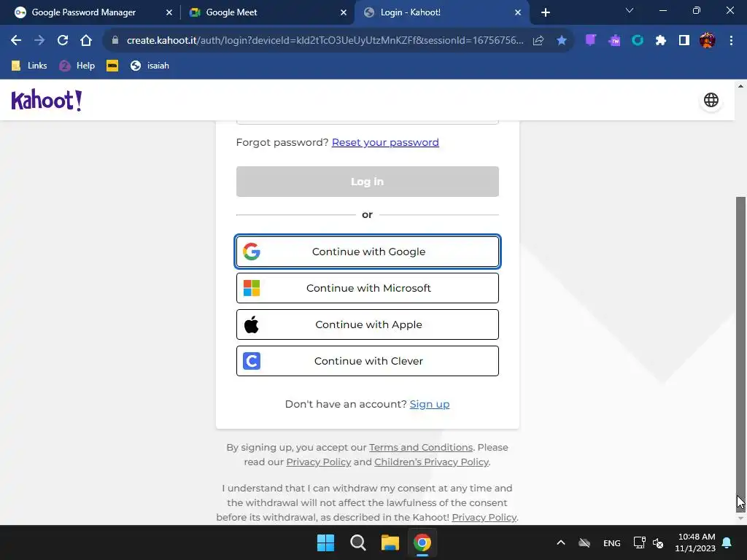The image size is (747, 560).
Task: Choose Continue with Apple
Action: (368, 324)
